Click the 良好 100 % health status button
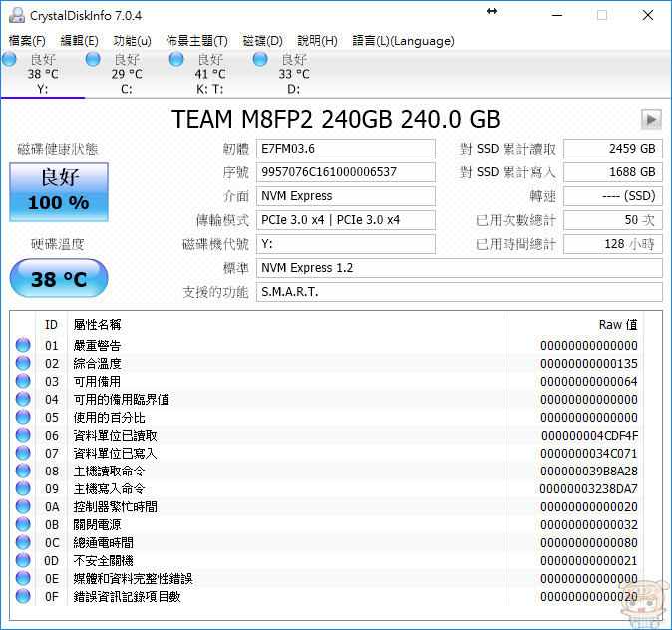Image resolution: width=672 pixels, height=630 pixels. pyautogui.click(x=59, y=191)
